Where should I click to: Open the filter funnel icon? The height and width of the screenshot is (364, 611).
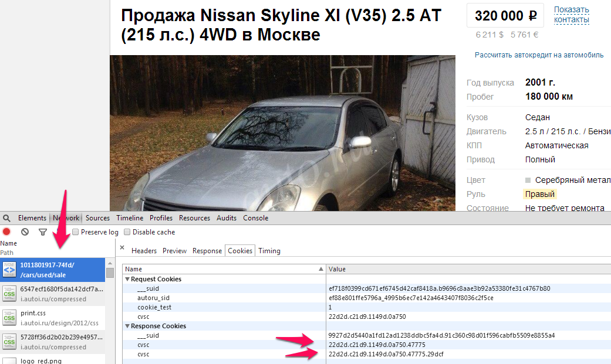[43, 232]
